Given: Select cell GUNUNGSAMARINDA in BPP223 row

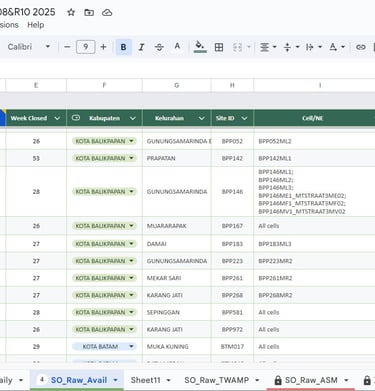Looking at the screenshot, I should point(177,261).
